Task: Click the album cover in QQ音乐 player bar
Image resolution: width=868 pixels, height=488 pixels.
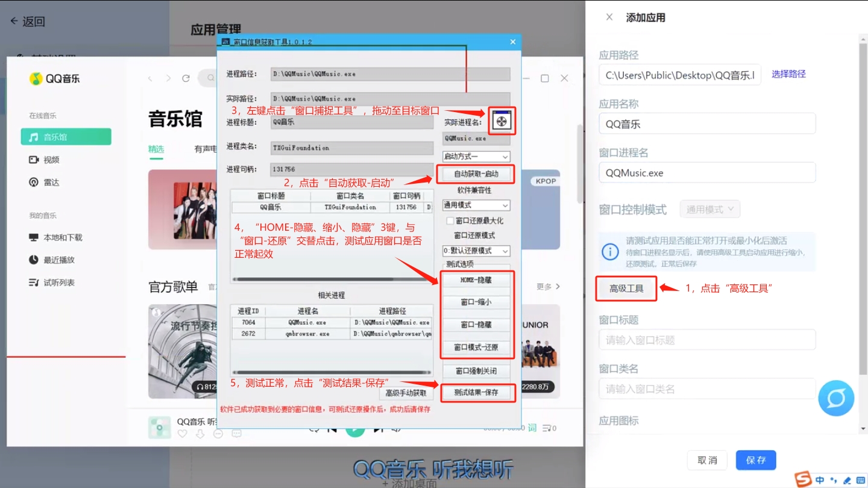Action: (x=160, y=427)
